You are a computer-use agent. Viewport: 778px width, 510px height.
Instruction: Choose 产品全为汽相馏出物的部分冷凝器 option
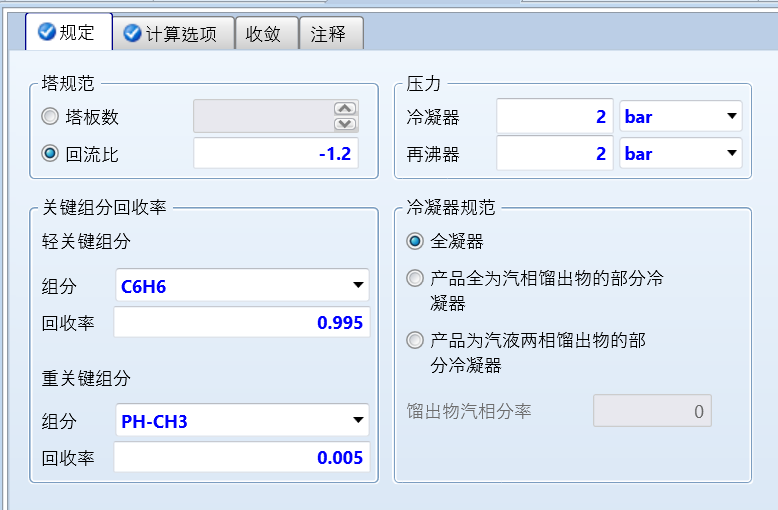point(415,279)
